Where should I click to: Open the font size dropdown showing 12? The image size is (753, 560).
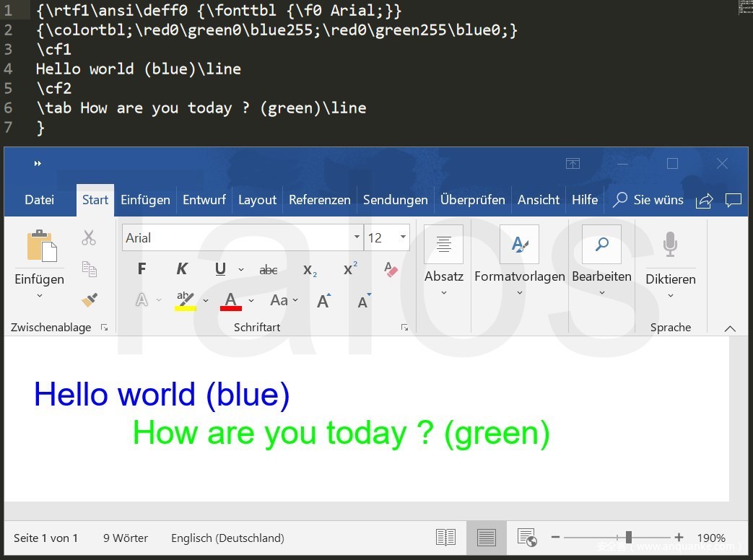403,237
